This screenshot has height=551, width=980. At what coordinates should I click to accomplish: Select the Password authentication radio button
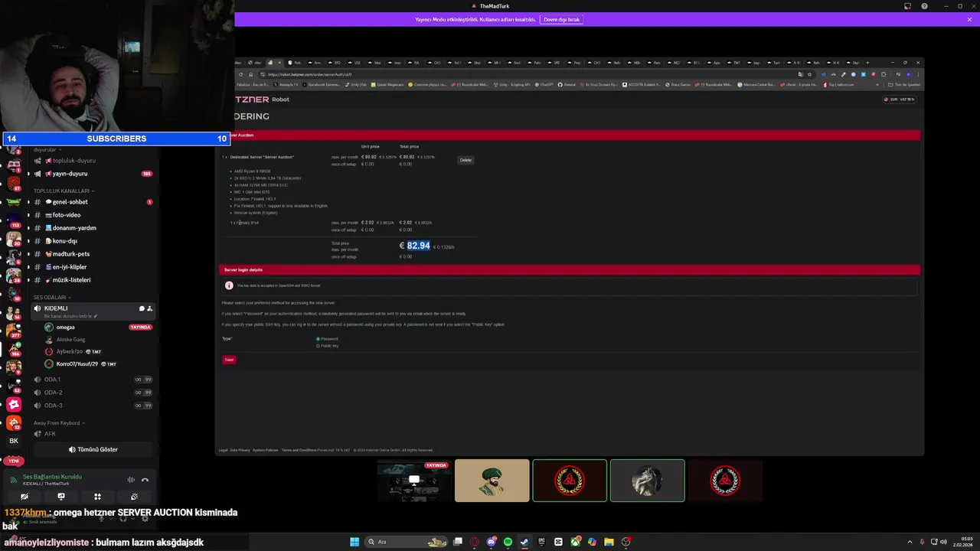tap(318, 339)
